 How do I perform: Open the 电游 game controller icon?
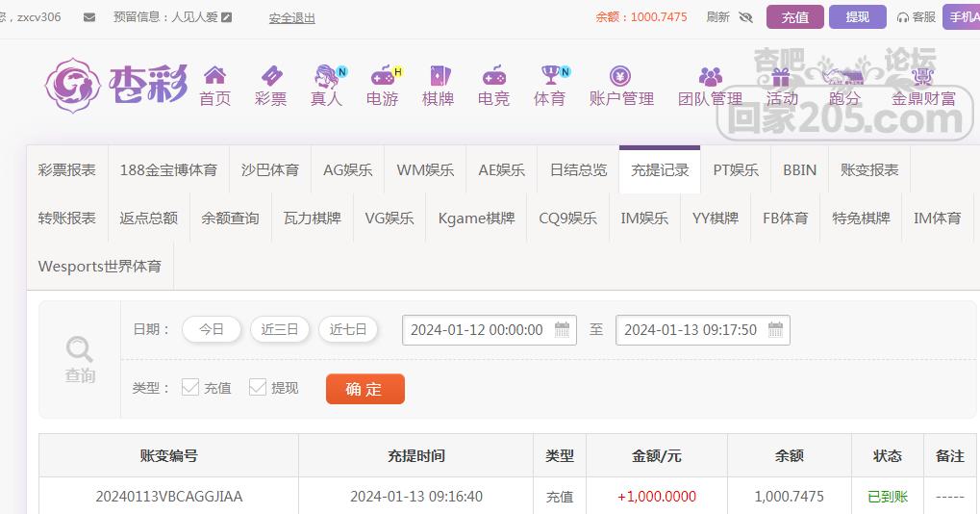pyautogui.click(x=382, y=76)
